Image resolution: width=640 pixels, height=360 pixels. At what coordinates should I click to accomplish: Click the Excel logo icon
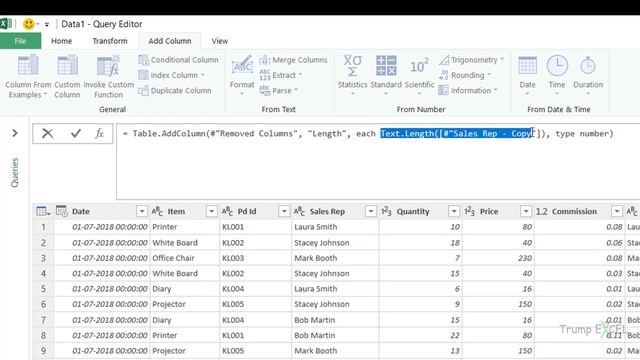tap(6, 24)
